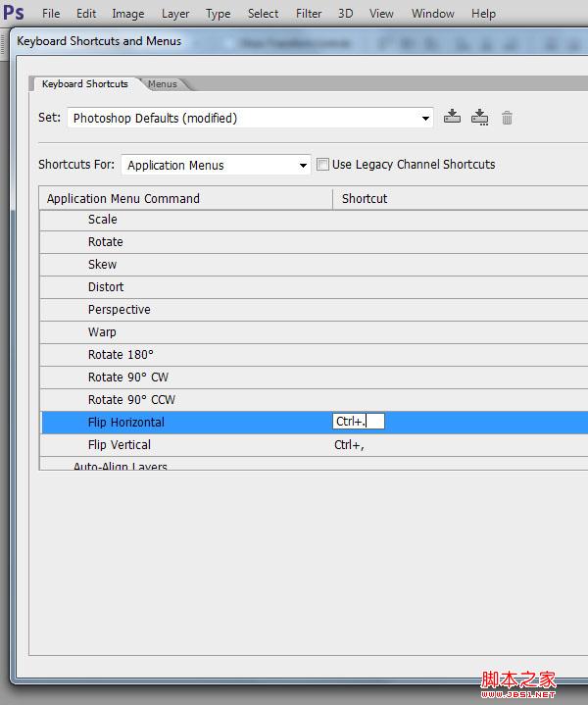588x705 pixels.
Task: Select the Scale command row
Action: click(x=314, y=220)
